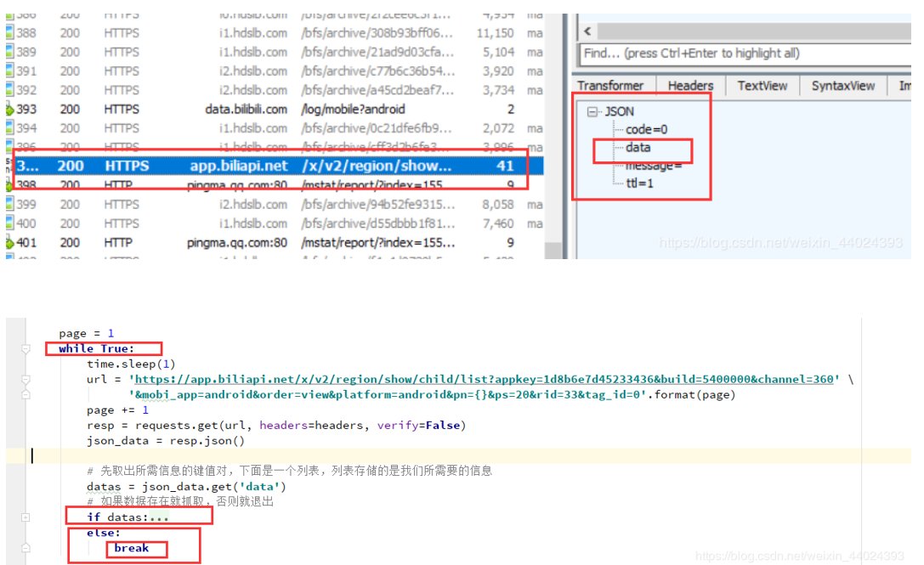
Task: Select the code=0 tree node
Action: pos(646,129)
